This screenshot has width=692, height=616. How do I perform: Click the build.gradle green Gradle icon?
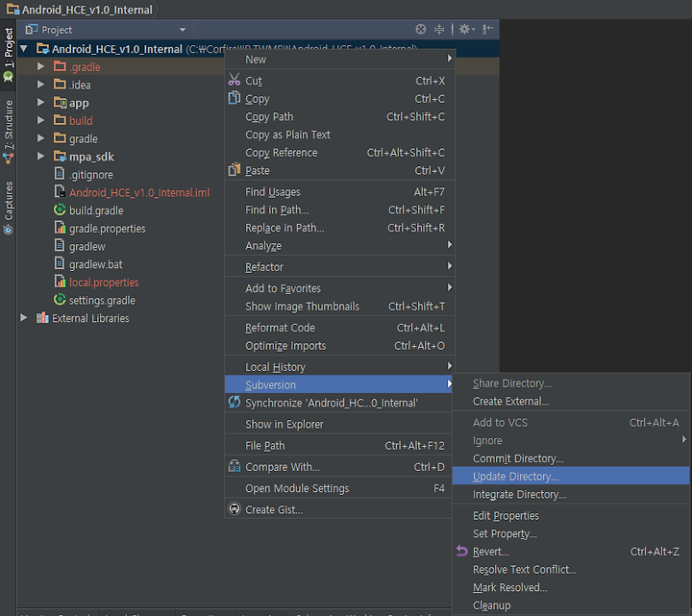click(x=60, y=210)
